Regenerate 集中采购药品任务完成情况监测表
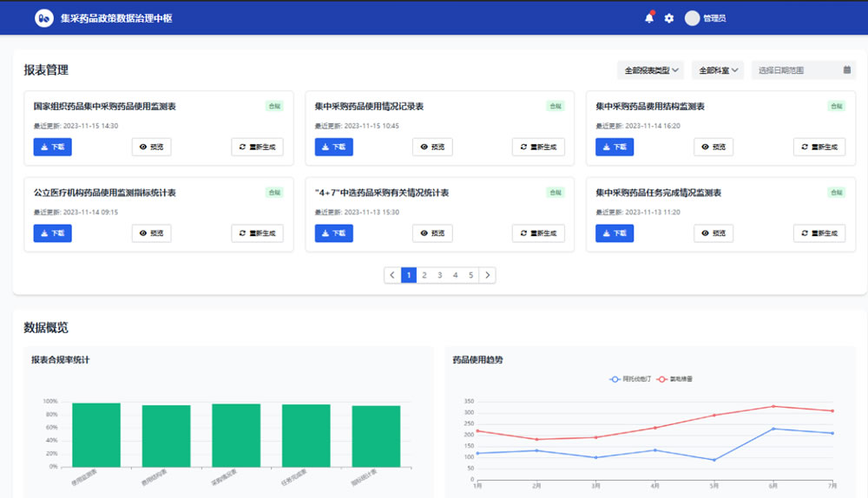 tap(819, 233)
